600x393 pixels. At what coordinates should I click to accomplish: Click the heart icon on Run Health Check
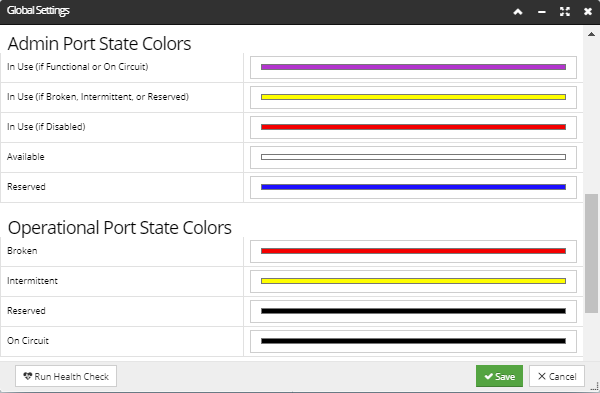[x=28, y=376]
